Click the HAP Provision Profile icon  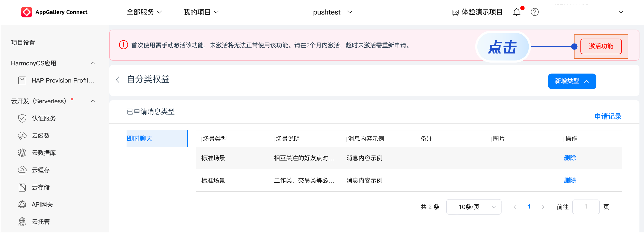pos(22,80)
